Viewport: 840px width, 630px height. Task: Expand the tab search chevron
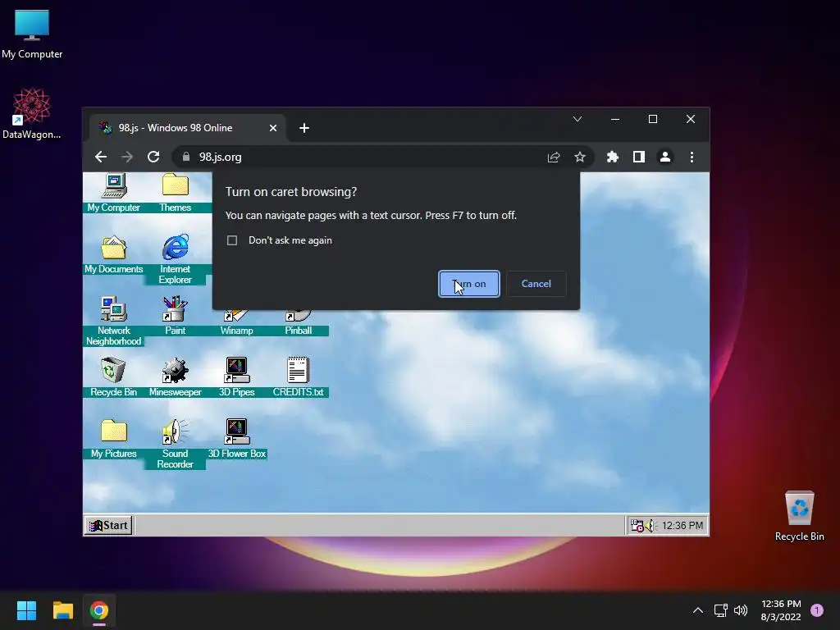pos(577,119)
